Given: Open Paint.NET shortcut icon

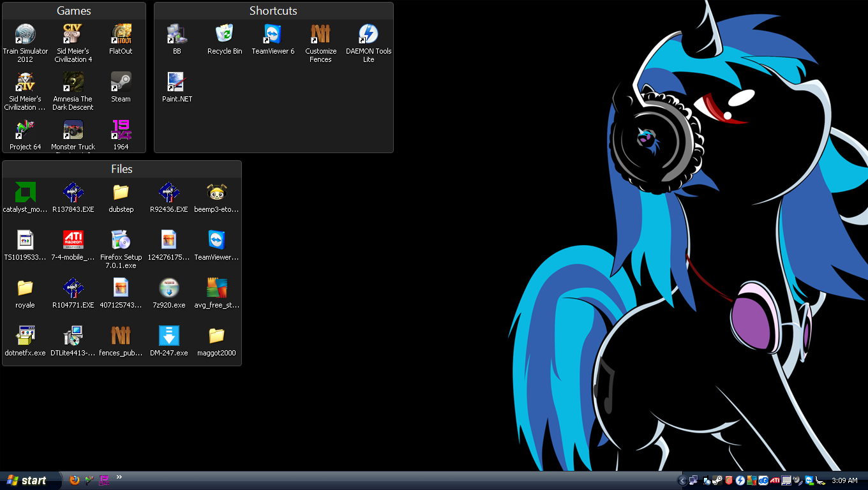Looking at the screenshot, I should pyautogui.click(x=177, y=82).
